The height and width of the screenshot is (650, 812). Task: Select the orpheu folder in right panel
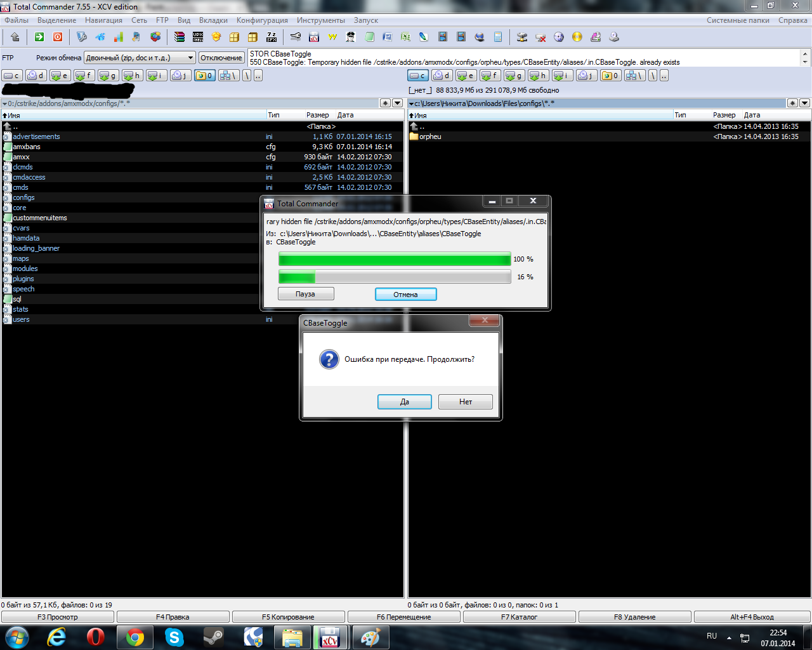[x=609, y=136]
